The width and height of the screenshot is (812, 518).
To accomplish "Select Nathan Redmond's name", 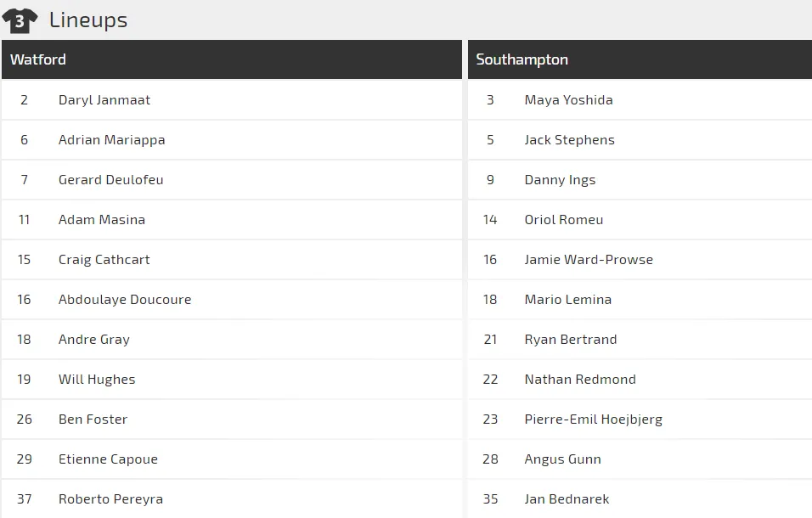I will pyautogui.click(x=580, y=380).
